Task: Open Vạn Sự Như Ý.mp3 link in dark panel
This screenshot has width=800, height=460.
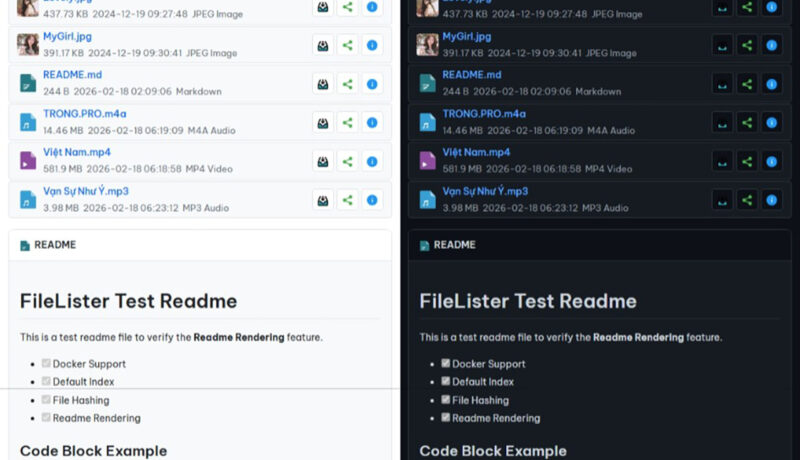Action: 485,191
